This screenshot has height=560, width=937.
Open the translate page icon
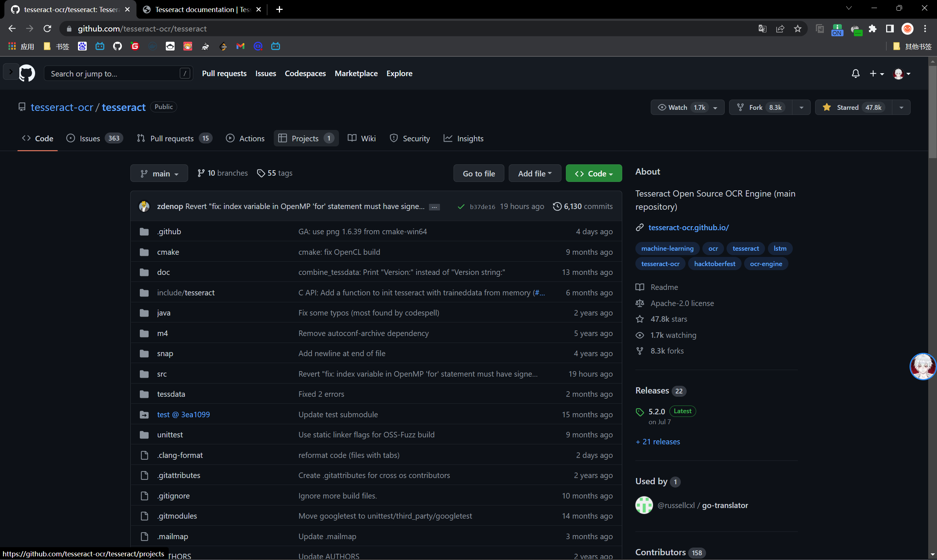pyautogui.click(x=762, y=29)
